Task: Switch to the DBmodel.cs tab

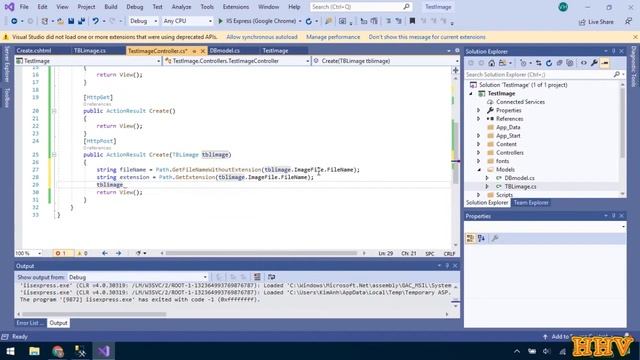Action: [x=225, y=51]
